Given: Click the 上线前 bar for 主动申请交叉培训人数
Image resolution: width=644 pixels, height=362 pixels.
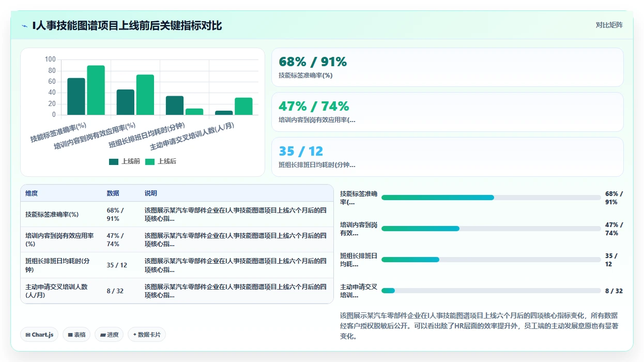Looking at the screenshot, I should tap(224, 113).
